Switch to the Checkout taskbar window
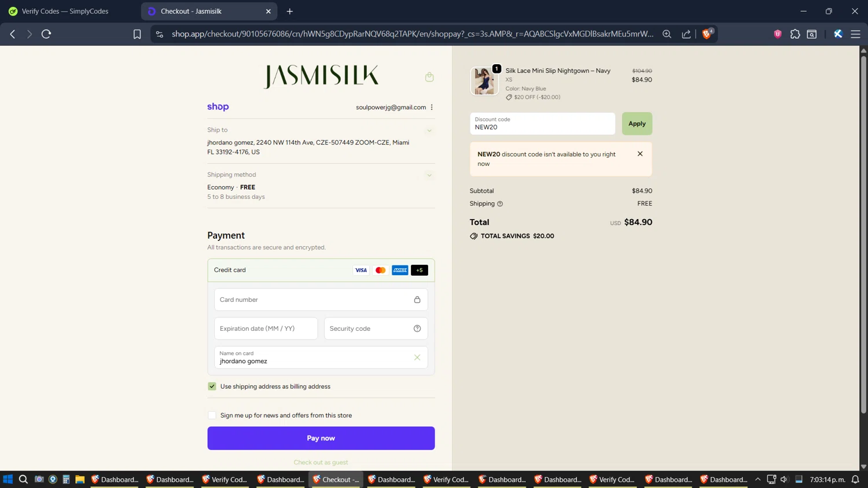The width and height of the screenshot is (868, 488). coord(336,479)
